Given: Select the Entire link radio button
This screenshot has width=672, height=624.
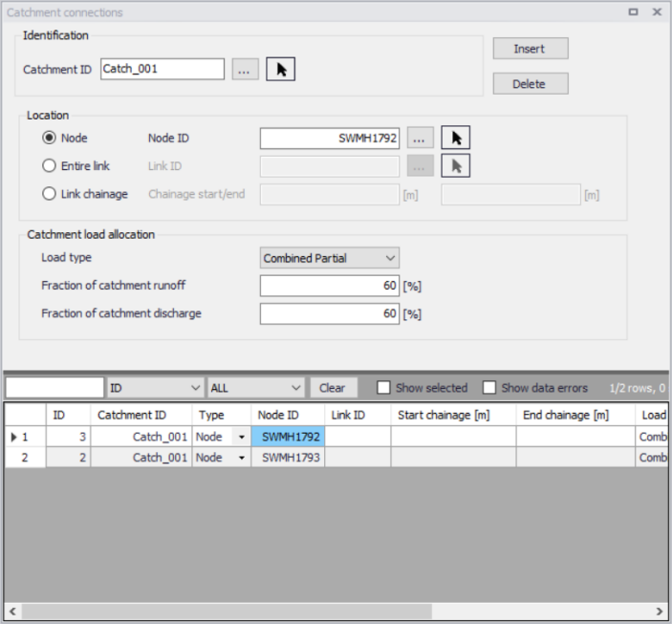Looking at the screenshot, I should (49, 165).
